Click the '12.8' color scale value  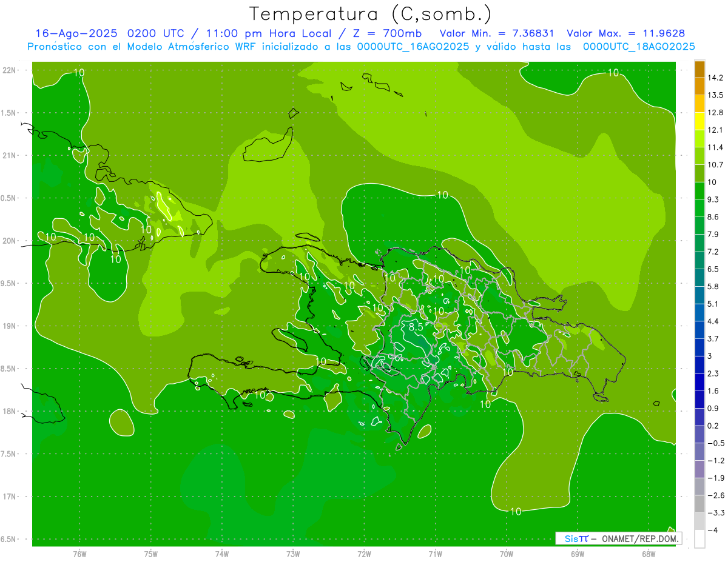tap(715, 113)
